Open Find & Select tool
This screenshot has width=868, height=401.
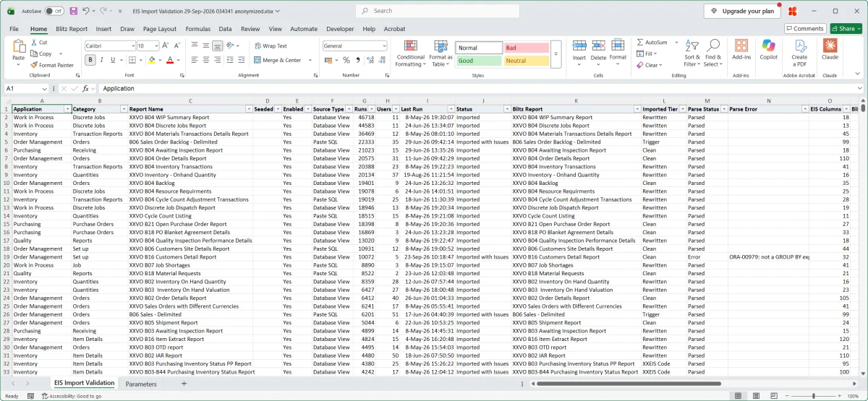(713, 53)
